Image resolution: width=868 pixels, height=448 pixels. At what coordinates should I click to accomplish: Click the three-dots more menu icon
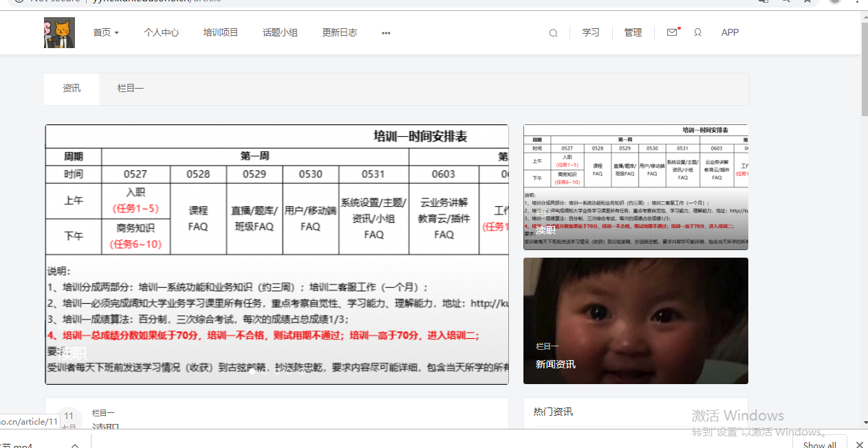[x=386, y=33]
